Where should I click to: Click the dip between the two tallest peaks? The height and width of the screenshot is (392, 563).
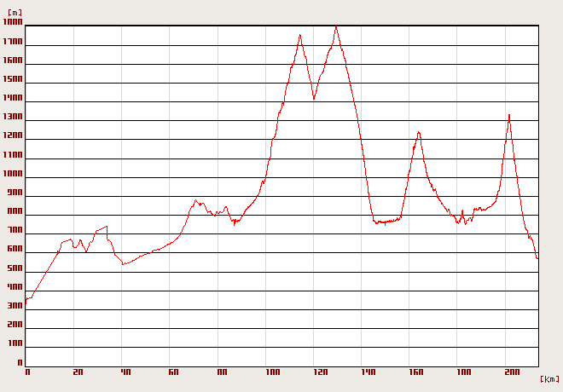[314, 99]
